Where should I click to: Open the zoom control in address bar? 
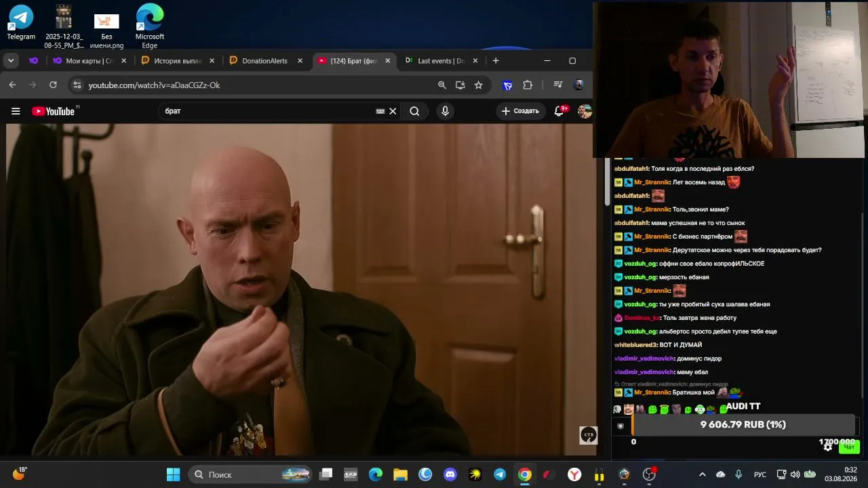442,85
